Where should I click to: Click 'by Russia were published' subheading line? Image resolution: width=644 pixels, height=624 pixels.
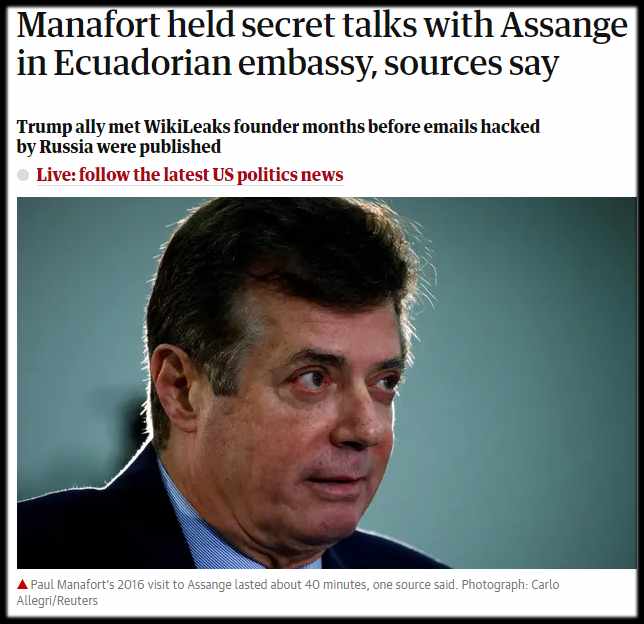pos(119,147)
